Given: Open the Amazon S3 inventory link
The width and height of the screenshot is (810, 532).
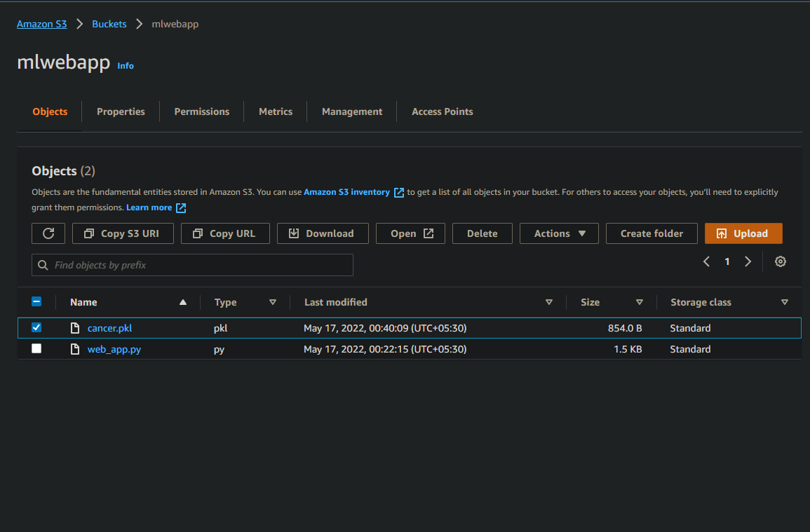Looking at the screenshot, I should pyautogui.click(x=346, y=192).
